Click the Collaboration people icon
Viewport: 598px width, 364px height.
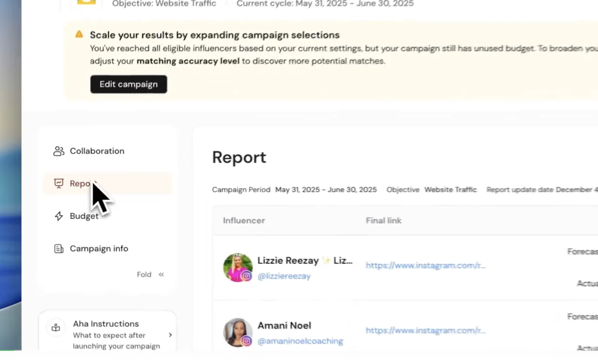pos(59,151)
